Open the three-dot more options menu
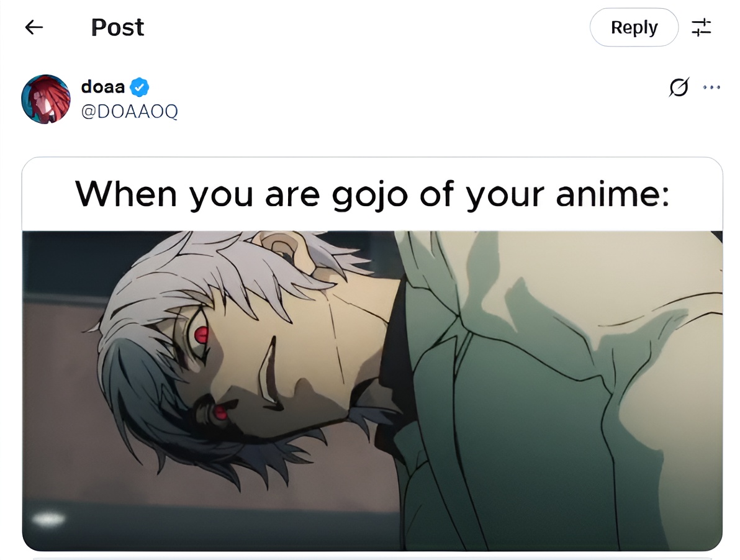Viewport: 740px width, 560px height. coord(711,88)
